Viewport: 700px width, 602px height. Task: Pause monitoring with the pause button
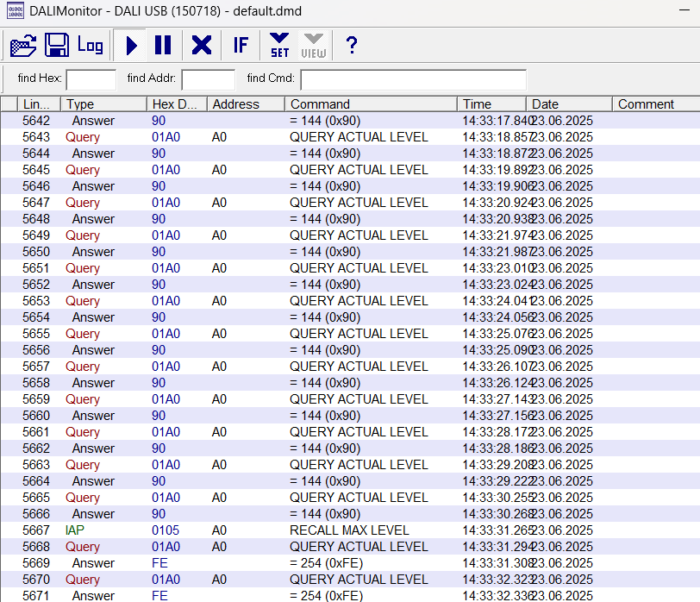[x=163, y=45]
